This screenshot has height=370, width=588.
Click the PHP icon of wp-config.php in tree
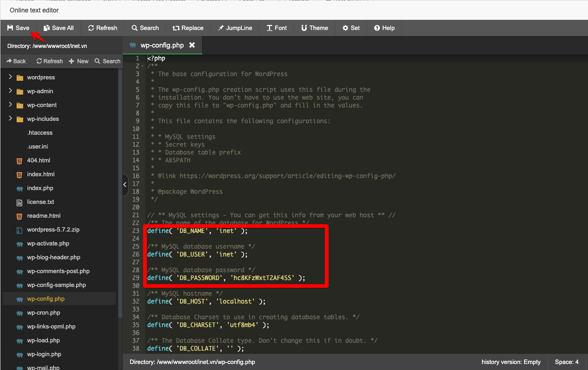pos(19,299)
